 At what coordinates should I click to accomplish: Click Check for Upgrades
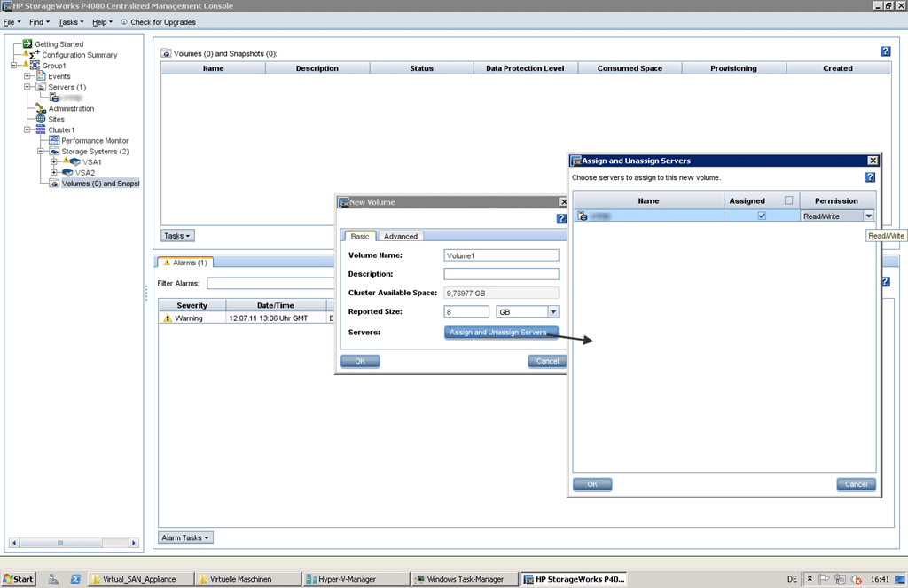coord(158,22)
